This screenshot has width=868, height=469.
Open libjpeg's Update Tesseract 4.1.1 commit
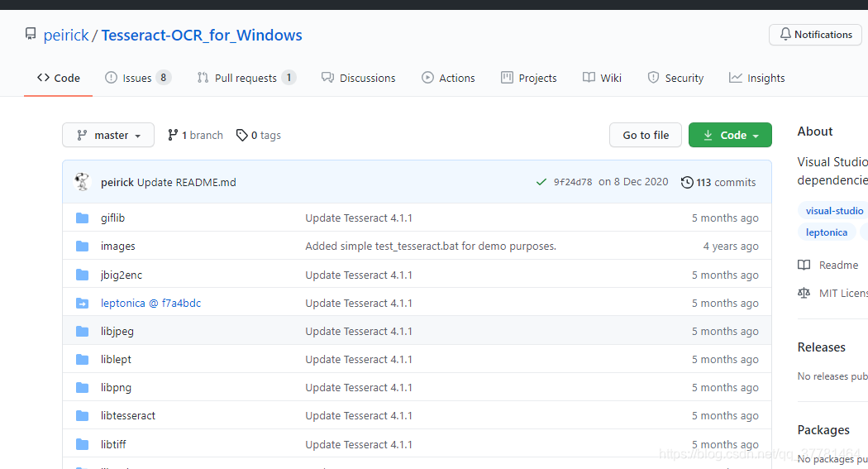pos(359,331)
